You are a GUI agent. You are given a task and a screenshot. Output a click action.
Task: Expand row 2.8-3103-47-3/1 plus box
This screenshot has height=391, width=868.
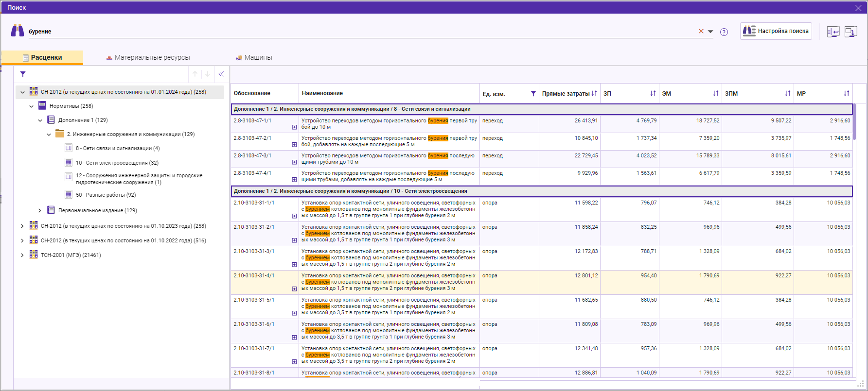pyautogui.click(x=294, y=162)
